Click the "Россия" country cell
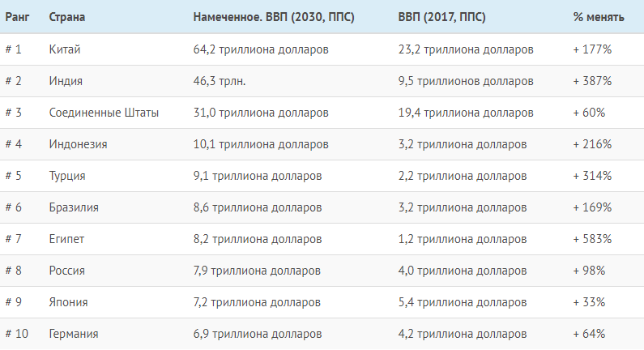The height and width of the screenshot is (350, 644). (67, 271)
